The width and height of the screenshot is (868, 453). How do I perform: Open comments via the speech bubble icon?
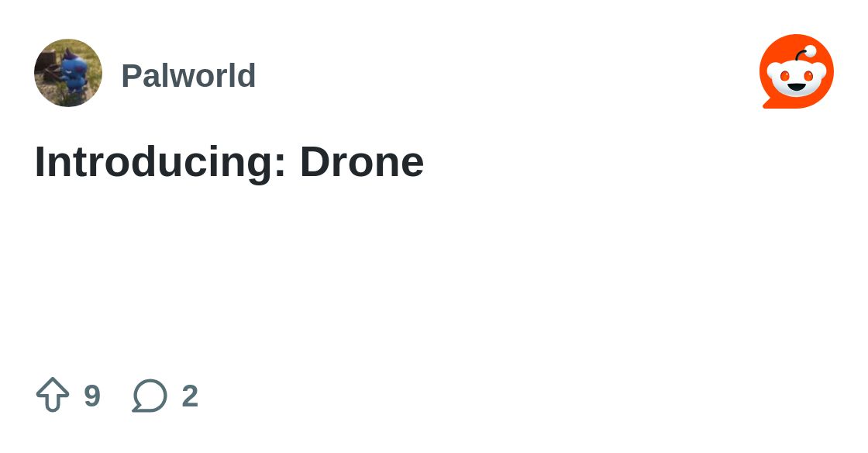[150, 396]
